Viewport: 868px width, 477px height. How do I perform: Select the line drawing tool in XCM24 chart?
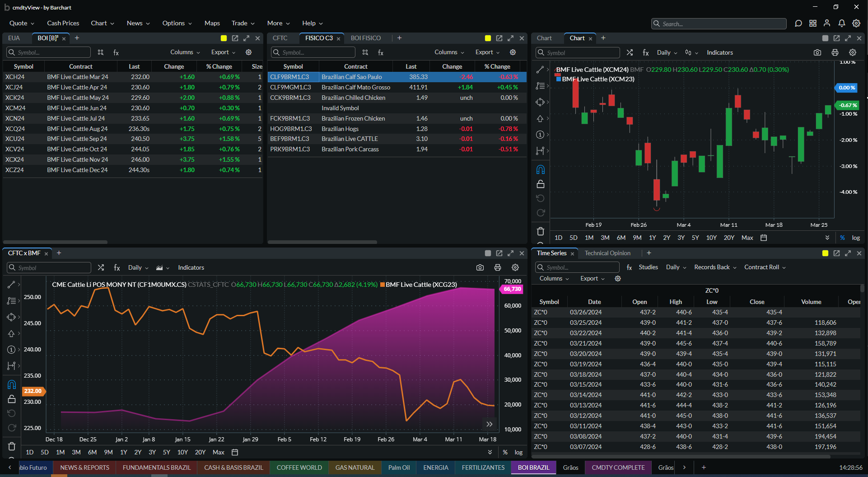point(540,70)
